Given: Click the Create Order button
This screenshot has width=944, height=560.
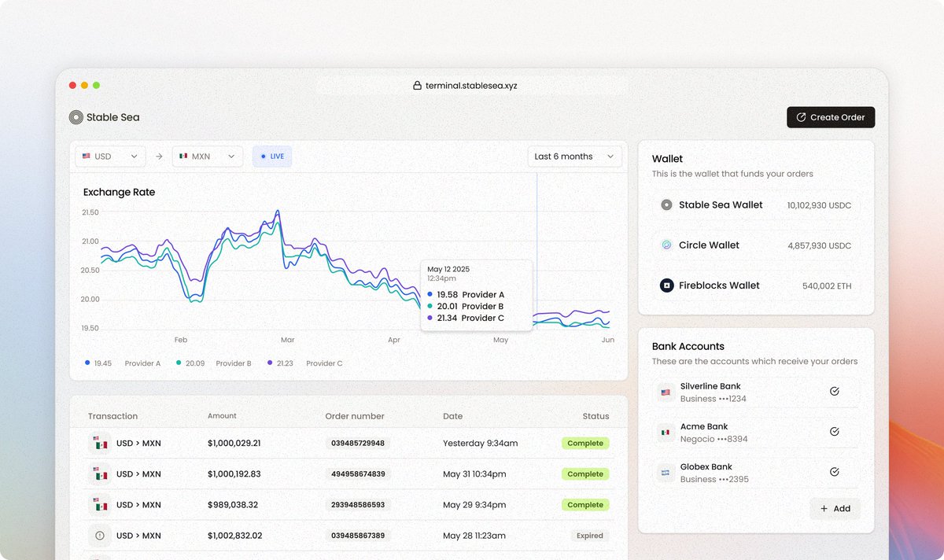Looking at the screenshot, I should [831, 117].
